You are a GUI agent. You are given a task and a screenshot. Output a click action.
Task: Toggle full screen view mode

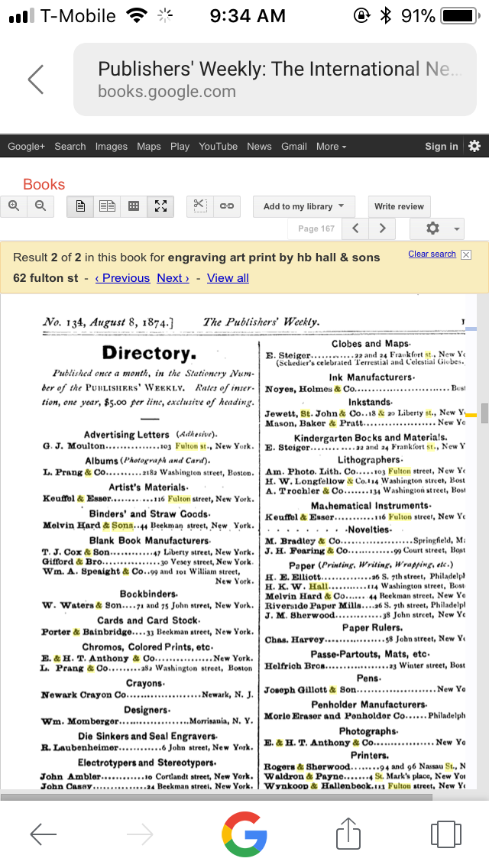(x=160, y=206)
